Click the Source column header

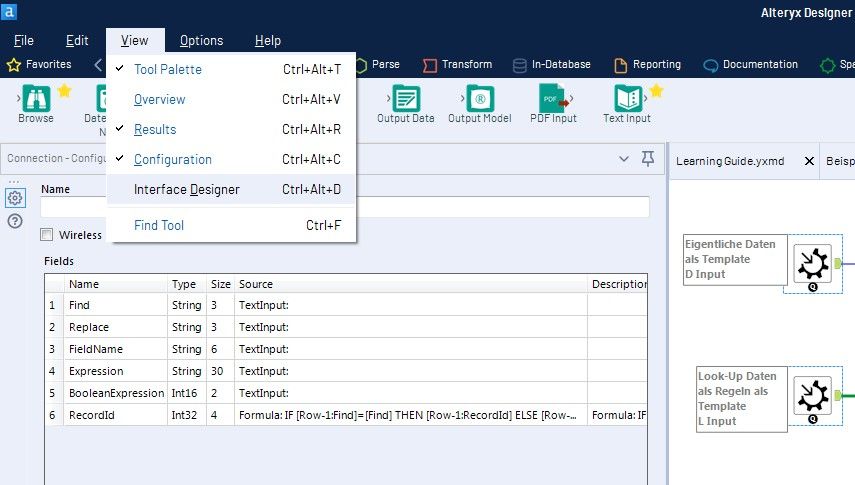[x=411, y=284]
